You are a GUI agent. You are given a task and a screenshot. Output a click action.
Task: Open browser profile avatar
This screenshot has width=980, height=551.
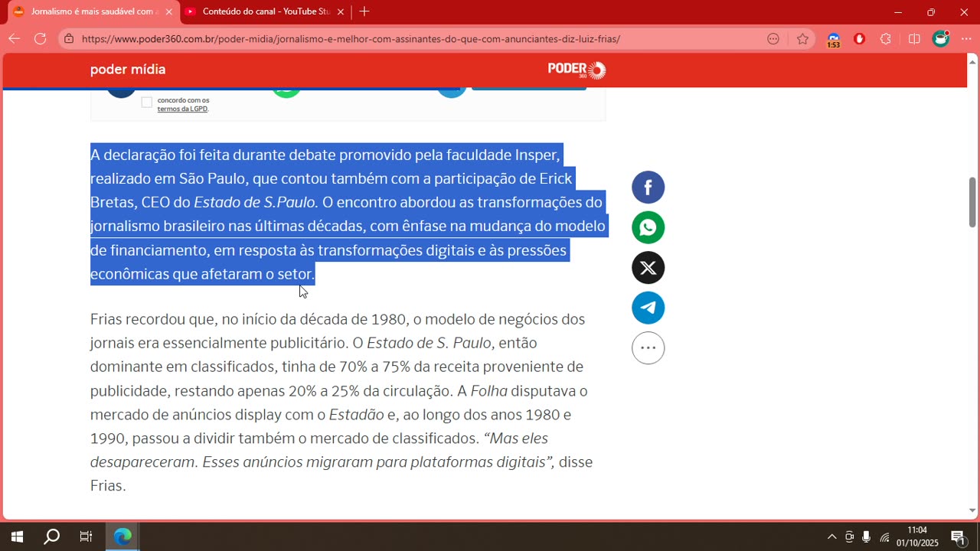[x=941, y=38]
